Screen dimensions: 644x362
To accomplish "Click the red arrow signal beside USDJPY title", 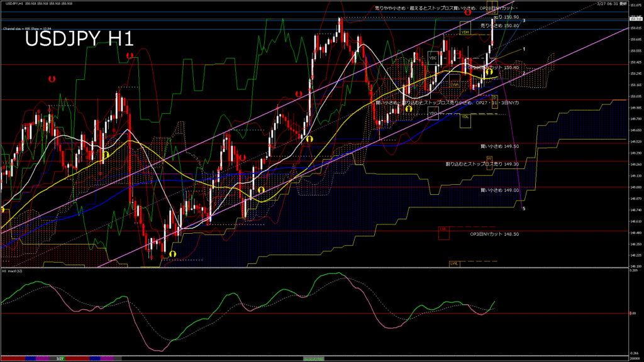I will [x=130, y=56].
